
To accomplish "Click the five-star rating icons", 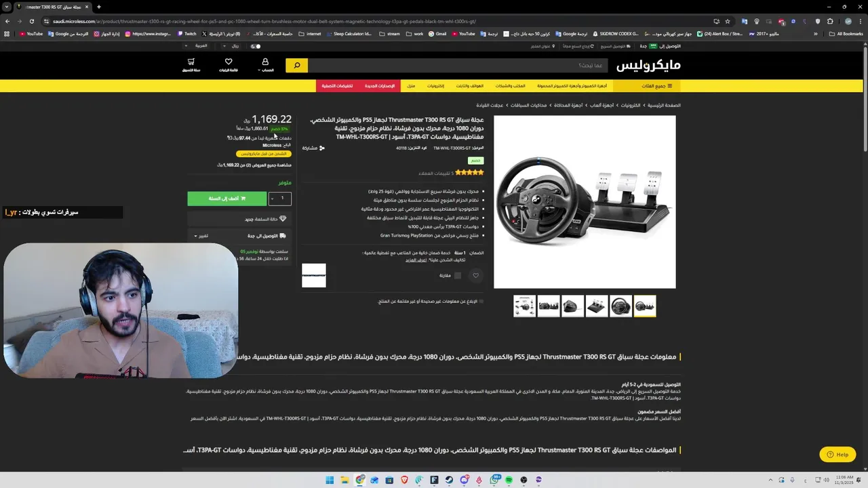I will click(x=471, y=173).
